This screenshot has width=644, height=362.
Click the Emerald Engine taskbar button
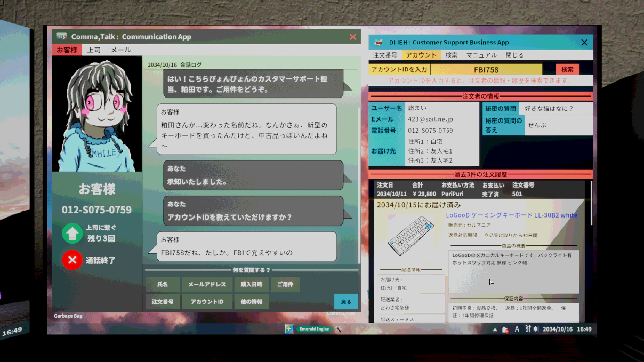[314, 329]
